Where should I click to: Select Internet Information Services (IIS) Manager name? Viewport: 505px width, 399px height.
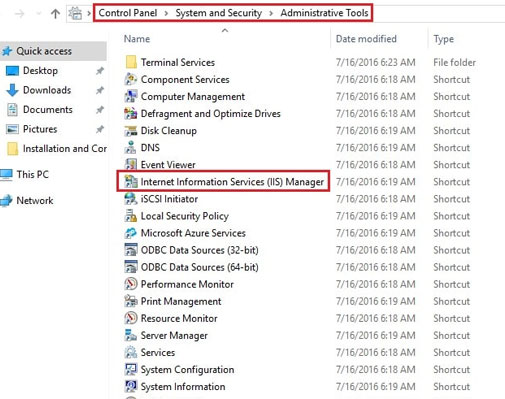click(x=232, y=182)
